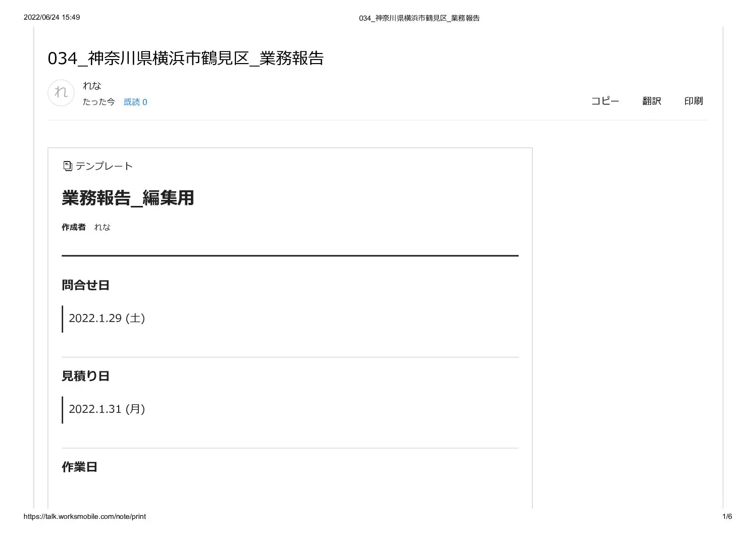Click the 印刷 button
The width and height of the screenshot is (756, 534).
pos(693,101)
